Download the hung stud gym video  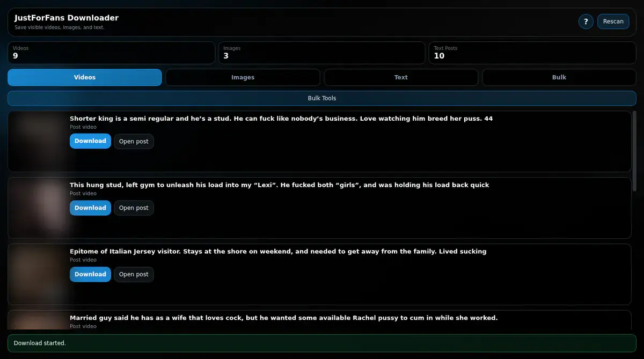click(90, 208)
